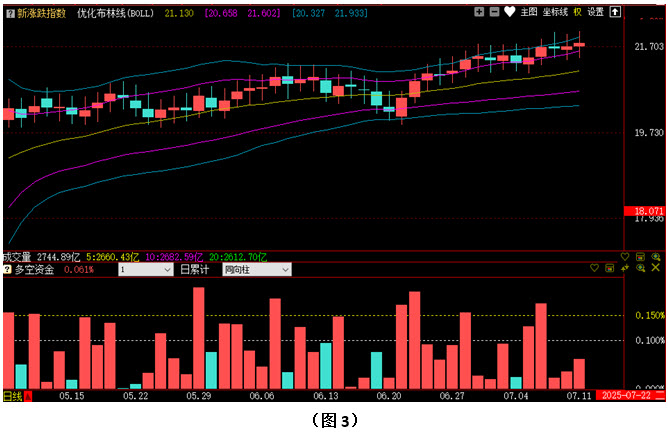668x444 pixels.
Task: Toggle the yellow 权 adjustment option
Action: coord(577,12)
